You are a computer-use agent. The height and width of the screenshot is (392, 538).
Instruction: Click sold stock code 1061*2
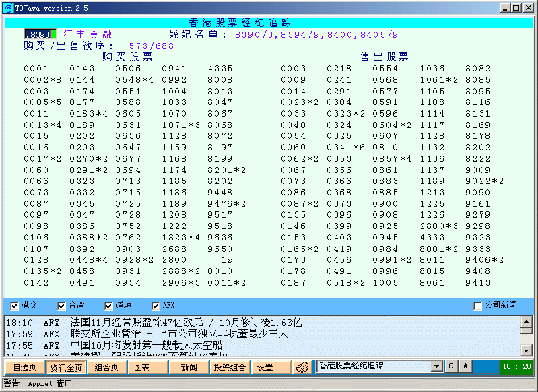439,80
